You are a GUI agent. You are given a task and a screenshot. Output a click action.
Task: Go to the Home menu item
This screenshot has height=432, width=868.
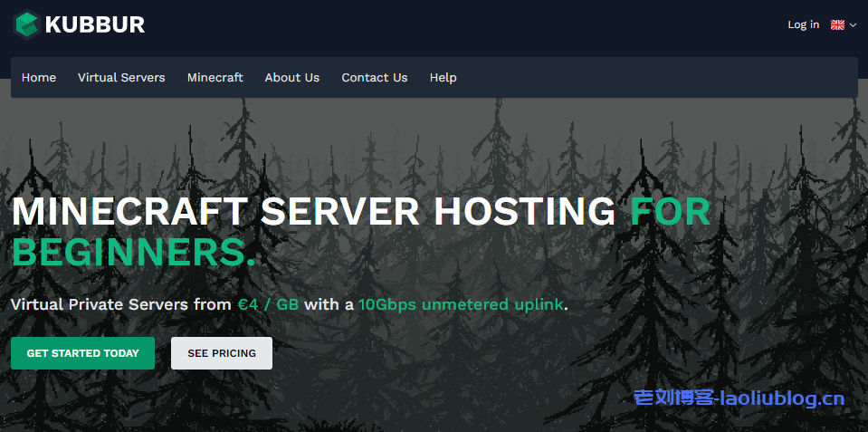click(x=39, y=78)
